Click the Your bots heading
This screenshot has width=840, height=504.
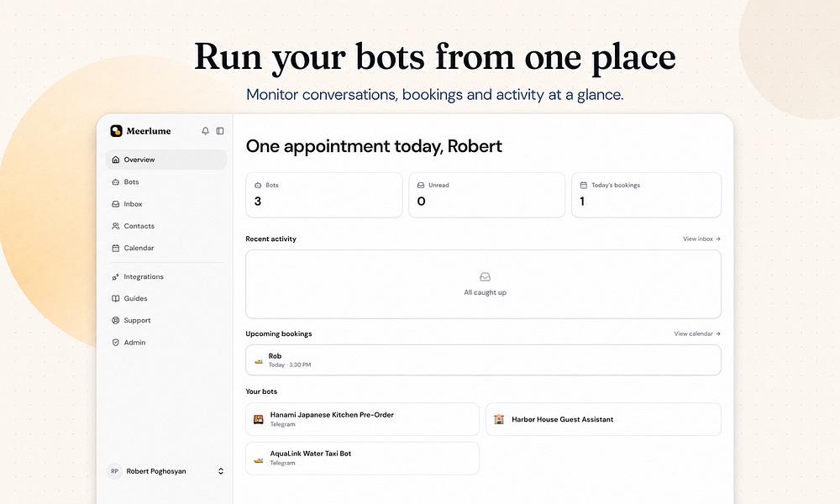[x=261, y=391]
